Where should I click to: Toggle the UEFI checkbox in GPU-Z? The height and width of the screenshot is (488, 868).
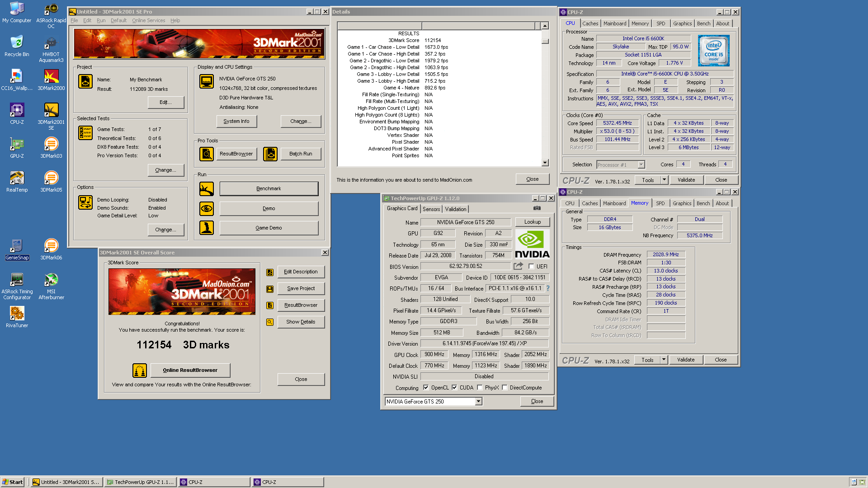[x=531, y=267]
